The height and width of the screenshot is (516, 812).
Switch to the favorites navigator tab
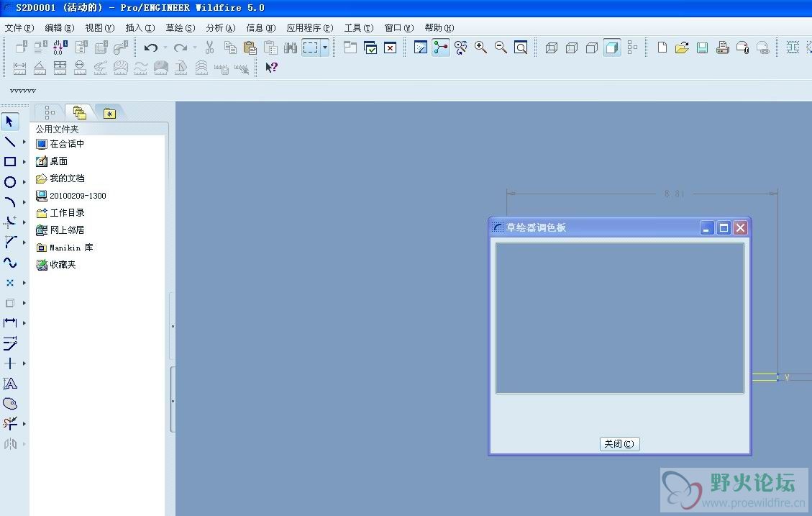pos(109,114)
